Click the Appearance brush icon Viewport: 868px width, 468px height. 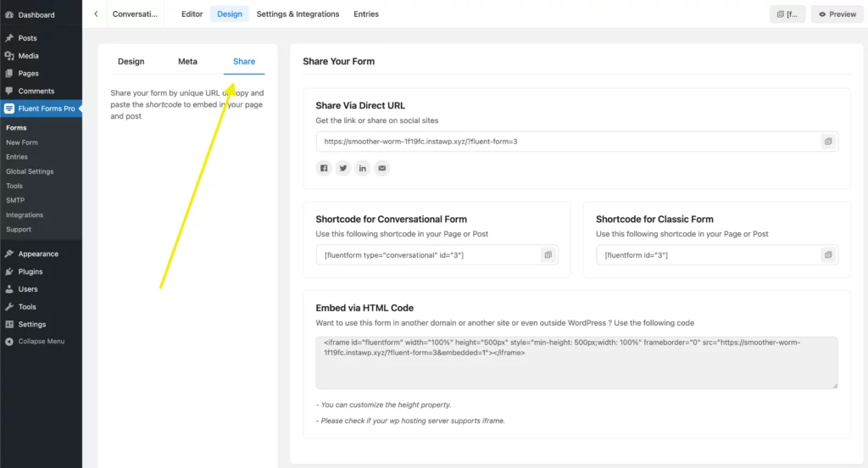9,253
